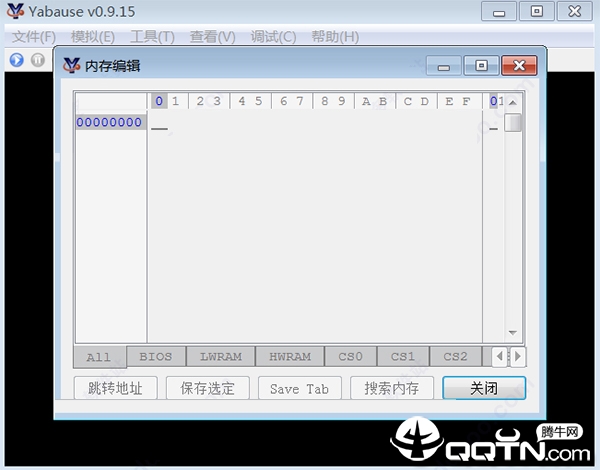The image size is (600, 470).
Task: Open the 帮助(H) menu
Action: point(335,37)
